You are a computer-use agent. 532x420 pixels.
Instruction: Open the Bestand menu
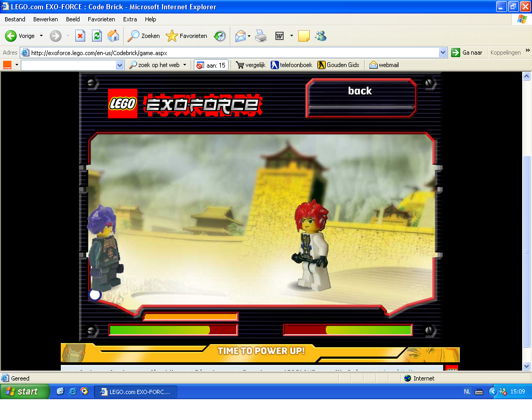(15, 19)
